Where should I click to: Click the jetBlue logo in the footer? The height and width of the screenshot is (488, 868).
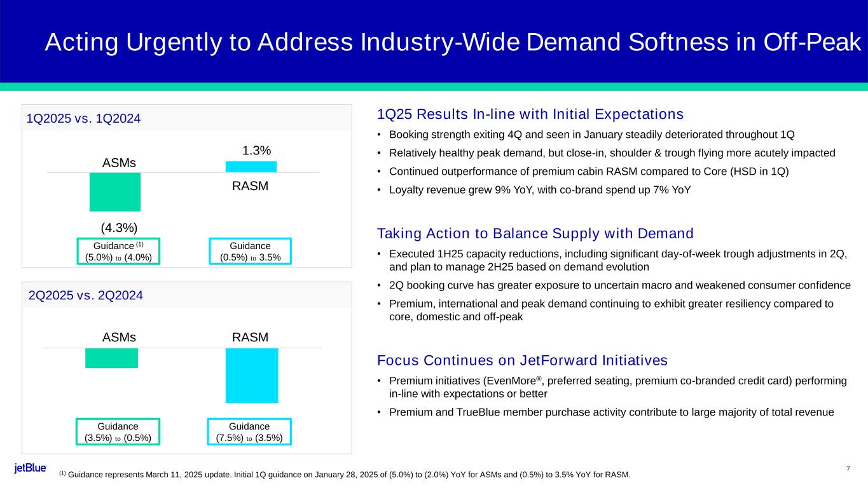click(x=30, y=468)
